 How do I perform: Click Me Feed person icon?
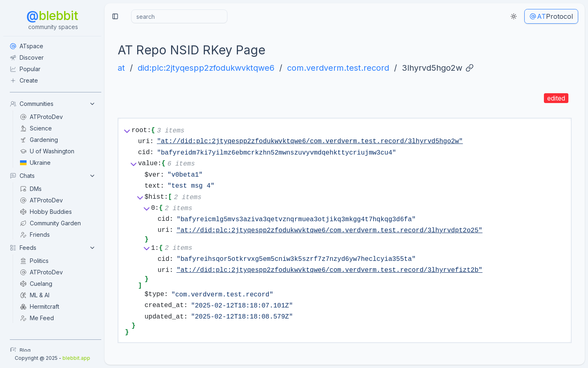point(23,318)
